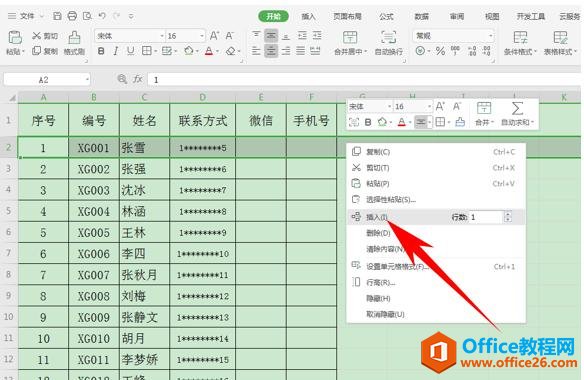The image size is (584, 380).
Task: Click the Cut (剪切) scissors in ribbon
Action: pos(36,36)
